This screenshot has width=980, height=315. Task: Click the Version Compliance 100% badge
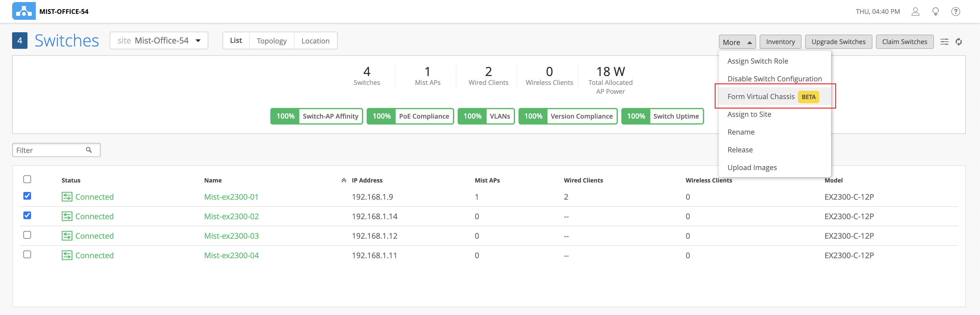click(x=568, y=116)
